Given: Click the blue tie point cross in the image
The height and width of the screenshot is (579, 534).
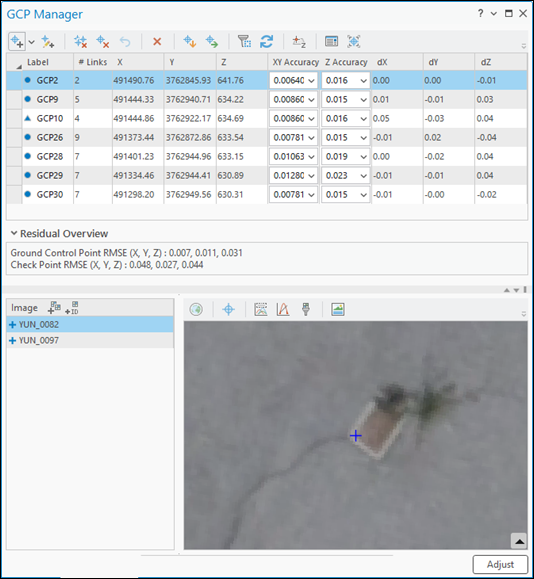Looking at the screenshot, I should point(356,436).
